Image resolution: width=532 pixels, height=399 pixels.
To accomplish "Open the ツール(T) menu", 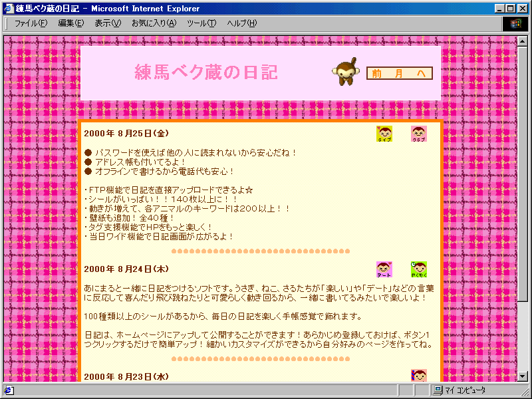I will tap(201, 23).
